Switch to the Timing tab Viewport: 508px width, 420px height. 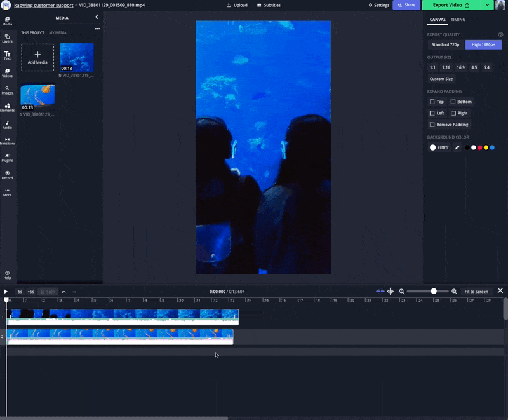pyautogui.click(x=458, y=20)
